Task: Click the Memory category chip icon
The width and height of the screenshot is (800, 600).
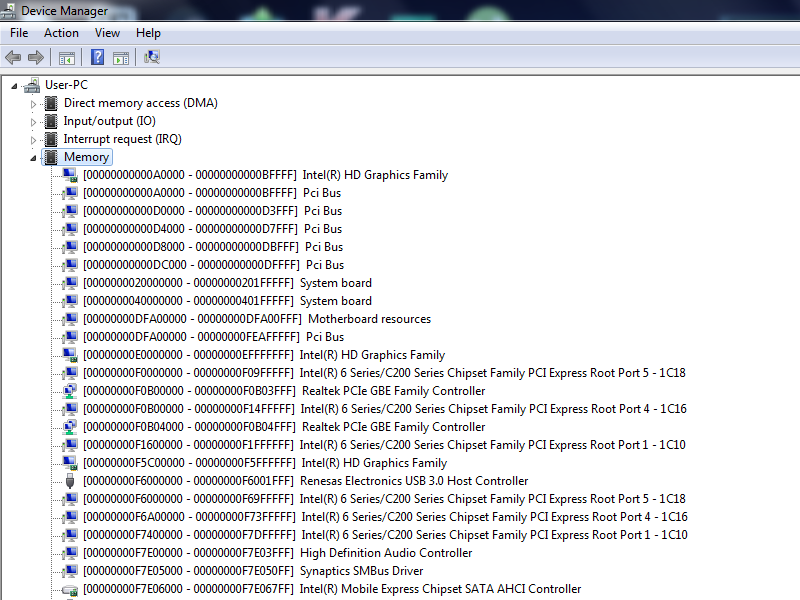Action: pyautogui.click(x=51, y=157)
